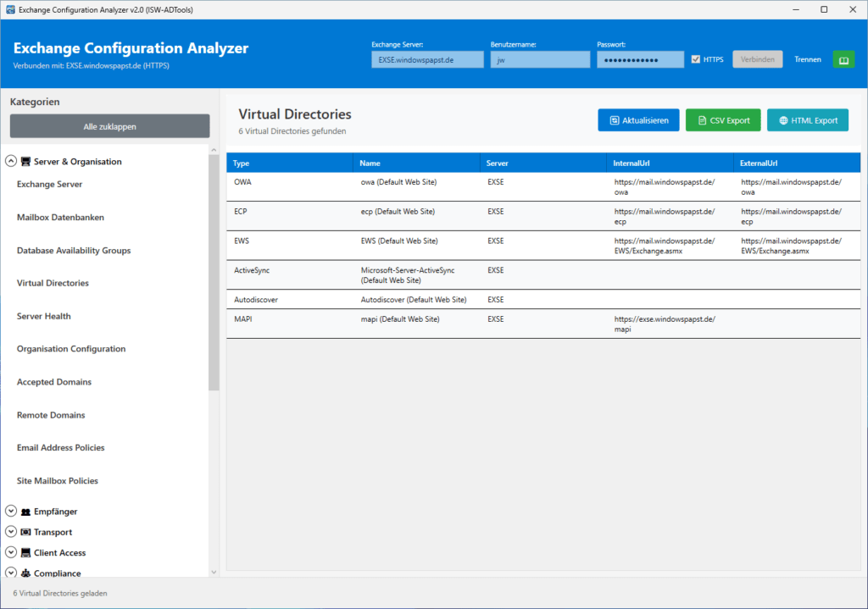
Task: Expand the Compliance category
Action: pyautogui.click(x=10, y=573)
